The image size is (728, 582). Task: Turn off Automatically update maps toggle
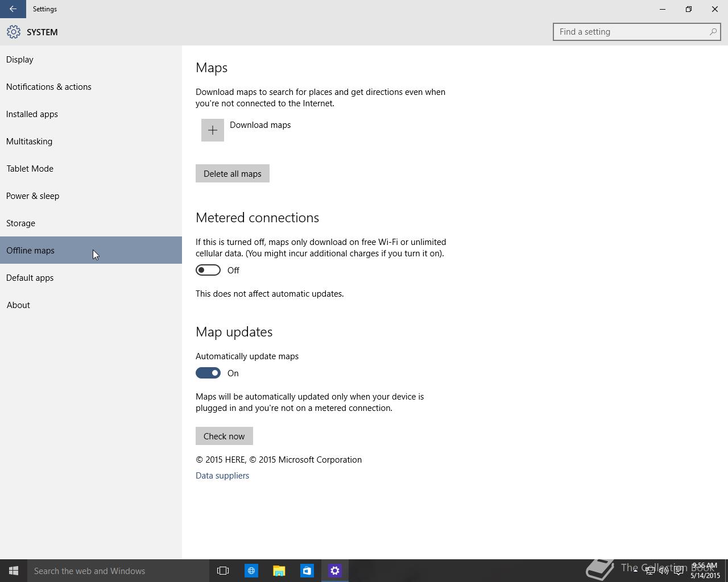pos(208,373)
